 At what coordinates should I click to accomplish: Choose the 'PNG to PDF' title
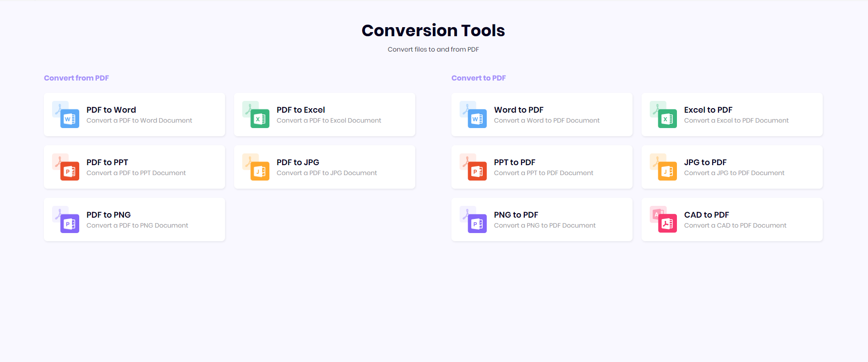tap(516, 215)
